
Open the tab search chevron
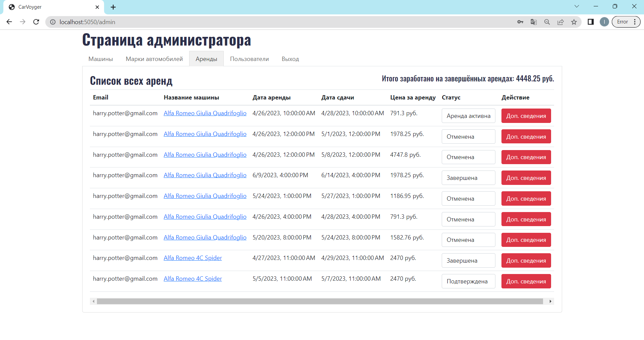(577, 6)
